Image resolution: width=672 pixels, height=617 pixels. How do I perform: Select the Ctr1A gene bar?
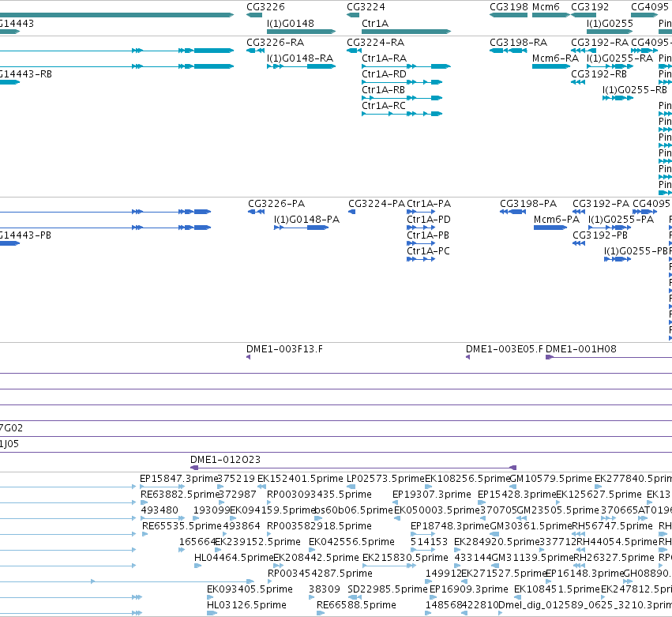(407, 32)
